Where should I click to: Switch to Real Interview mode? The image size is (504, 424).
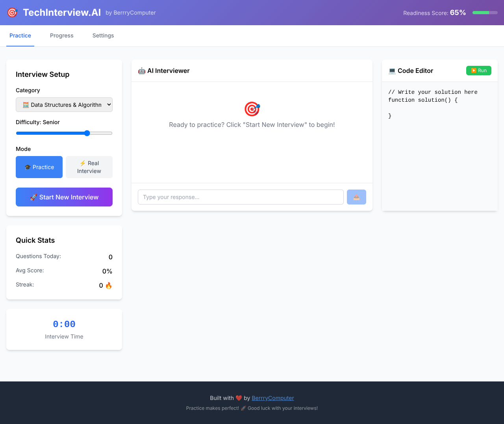click(89, 167)
